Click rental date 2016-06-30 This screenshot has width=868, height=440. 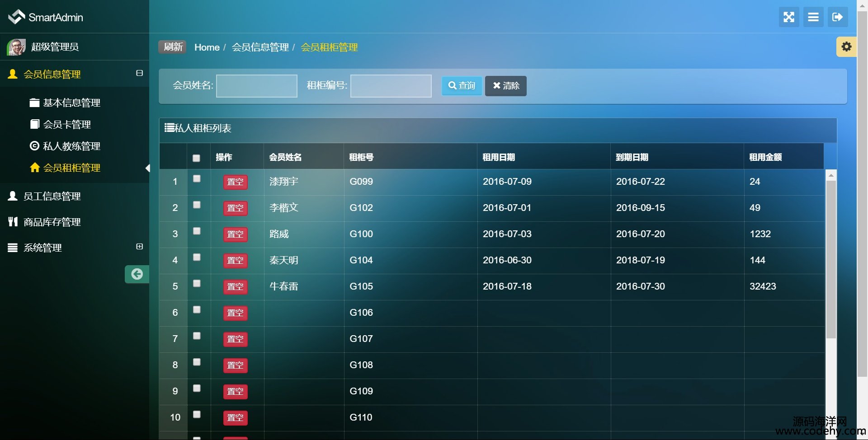[x=507, y=260]
